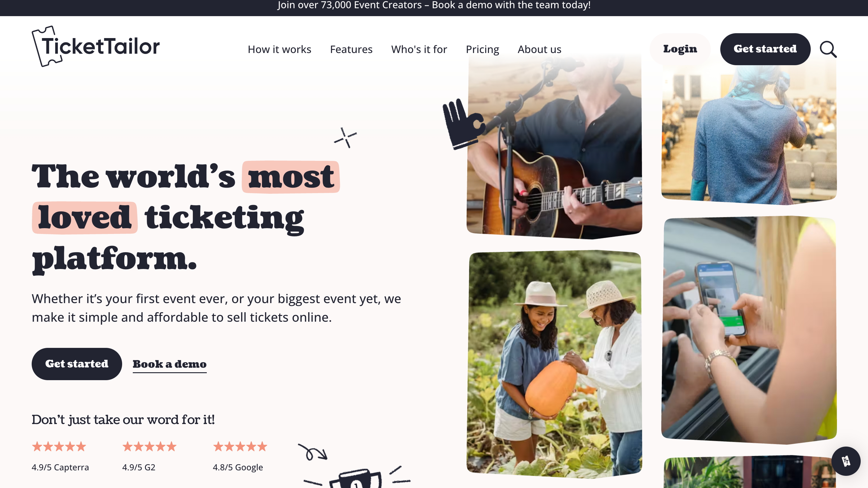
Task: Click the Google five-star rating
Action: (x=240, y=447)
